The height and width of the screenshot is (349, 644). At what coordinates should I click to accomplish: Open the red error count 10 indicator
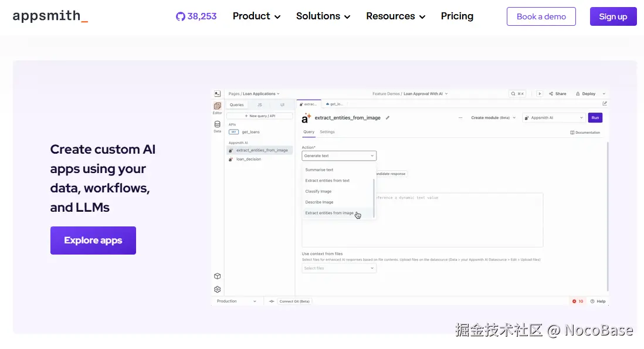coord(578,301)
